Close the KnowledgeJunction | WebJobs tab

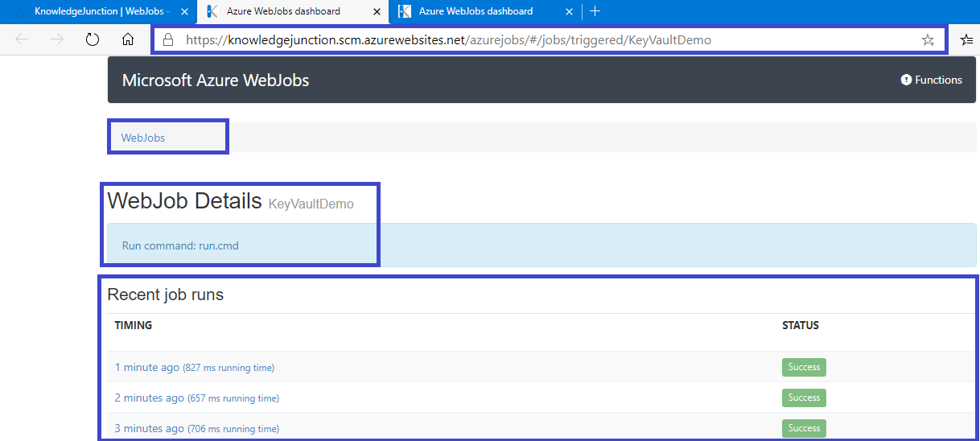tap(184, 11)
